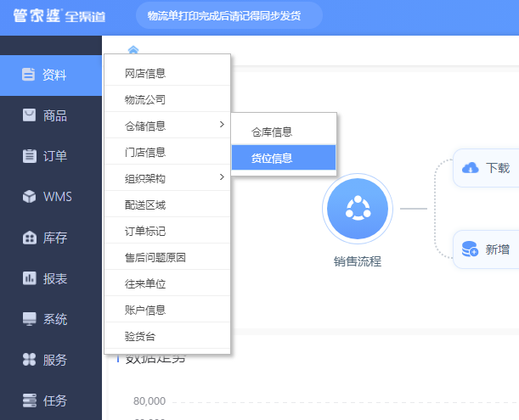
Task: Select the 任务 sidebar label
Action: pos(55,400)
